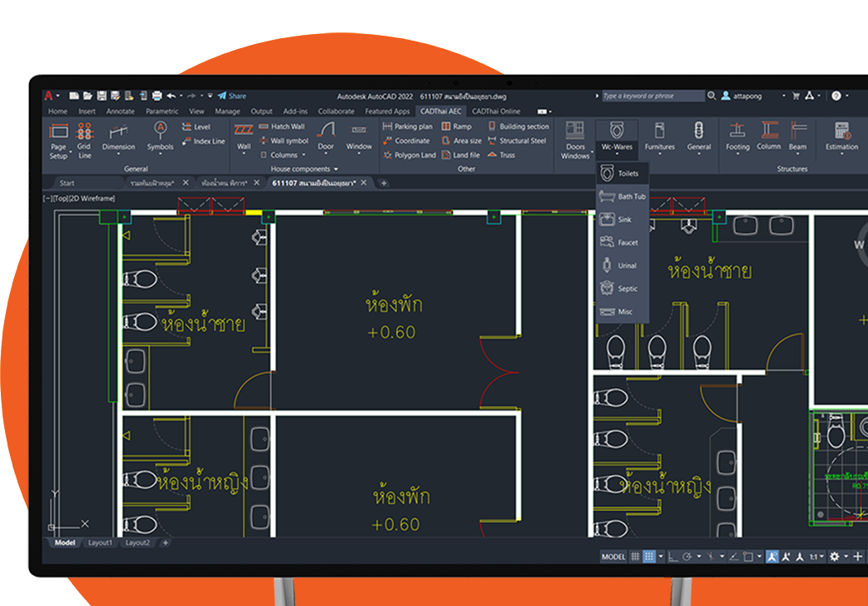Click the General furniture button
The image size is (868, 606).
[x=699, y=137]
